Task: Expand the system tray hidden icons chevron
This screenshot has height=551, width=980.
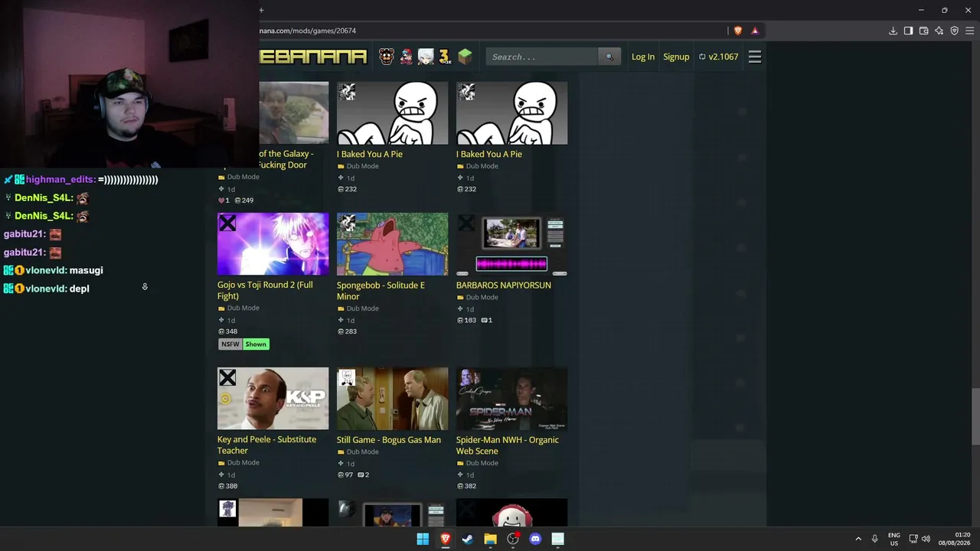Action: 858,539
